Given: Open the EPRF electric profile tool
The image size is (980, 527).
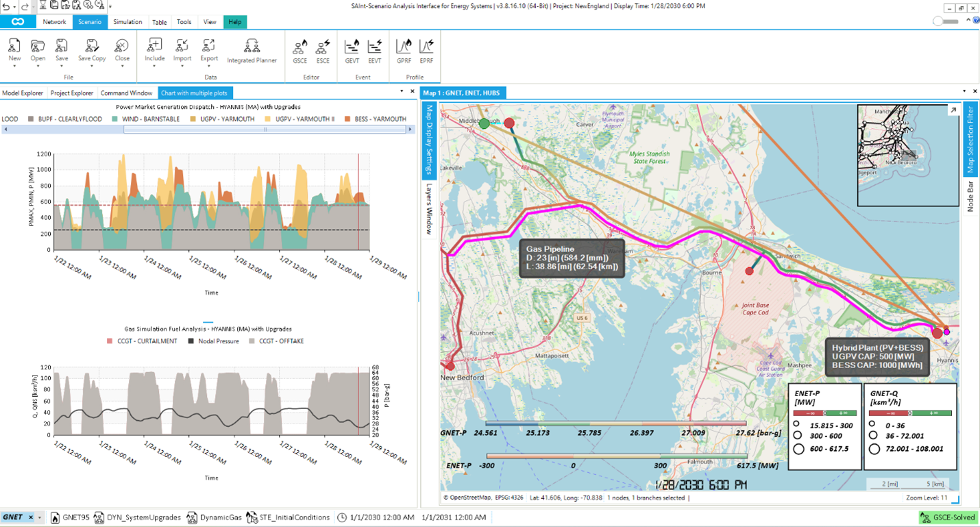Looking at the screenshot, I should click(426, 49).
